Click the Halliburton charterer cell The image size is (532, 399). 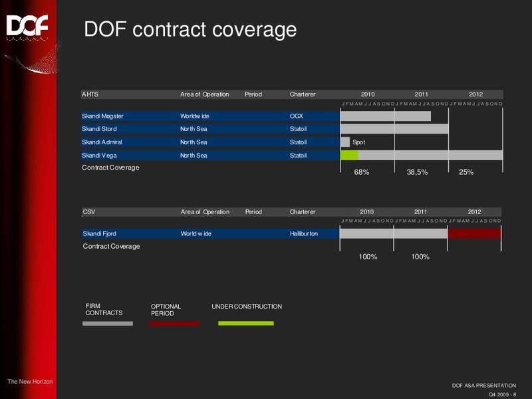304,233
